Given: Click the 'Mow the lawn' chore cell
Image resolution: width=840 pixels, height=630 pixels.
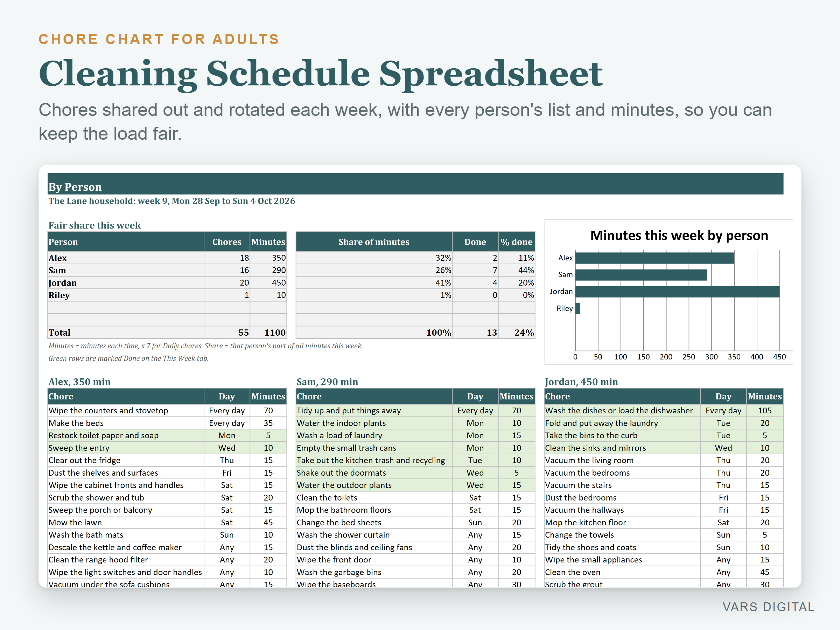Looking at the screenshot, I should 126,523.
